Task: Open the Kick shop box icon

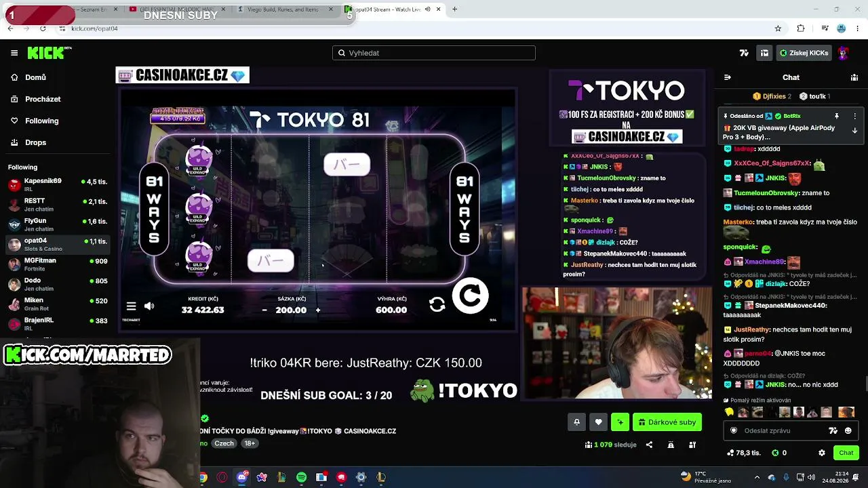Action: 764,53
